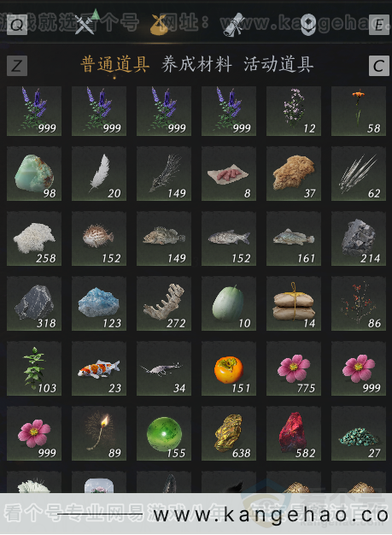Select the 普通道具 tab

pos(115,64)
